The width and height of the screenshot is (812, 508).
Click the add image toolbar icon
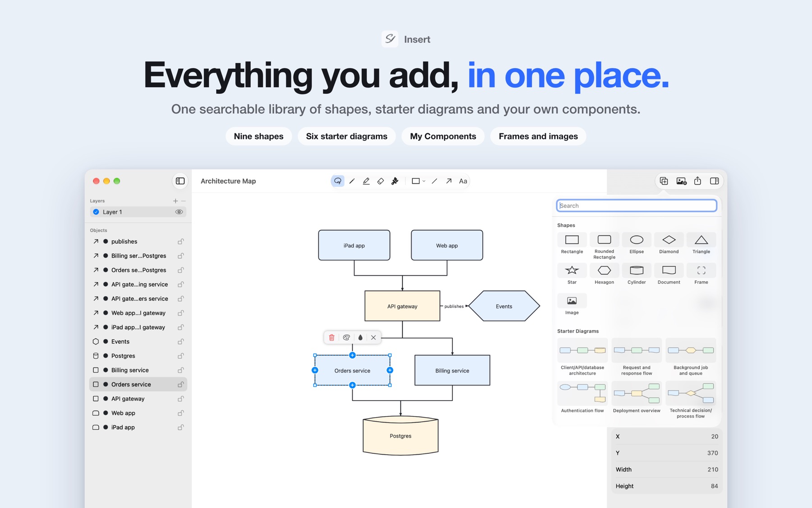(681, 181)
